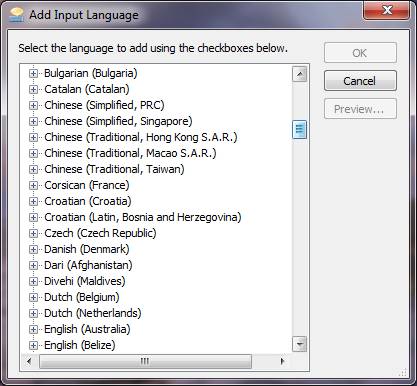The image size is (417, 386).
Task: Expand the English (Australia) node
Action: tap(33, 329)
